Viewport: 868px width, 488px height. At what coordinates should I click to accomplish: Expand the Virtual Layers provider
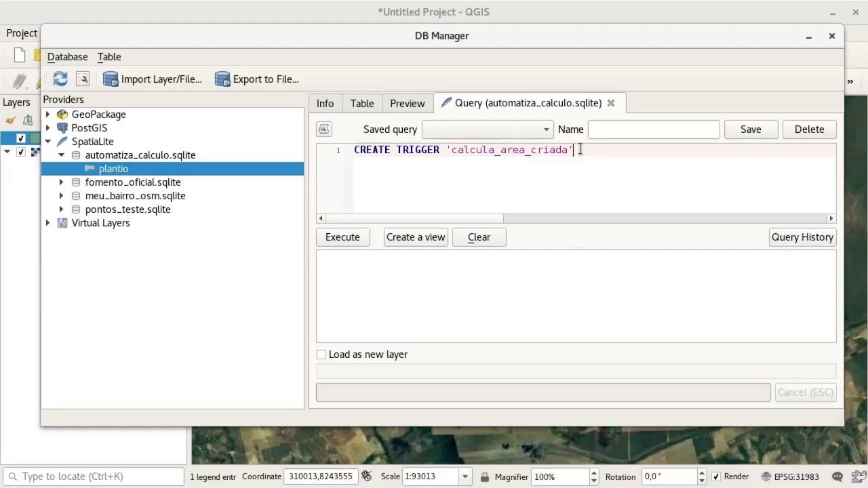pos(47,223)
